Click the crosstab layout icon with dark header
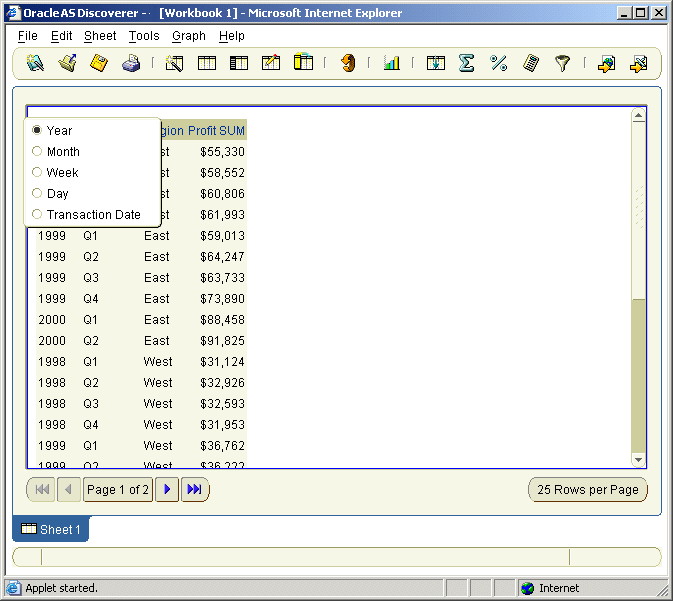The width and height of the screenshot is (673, 601). [239, 64]
